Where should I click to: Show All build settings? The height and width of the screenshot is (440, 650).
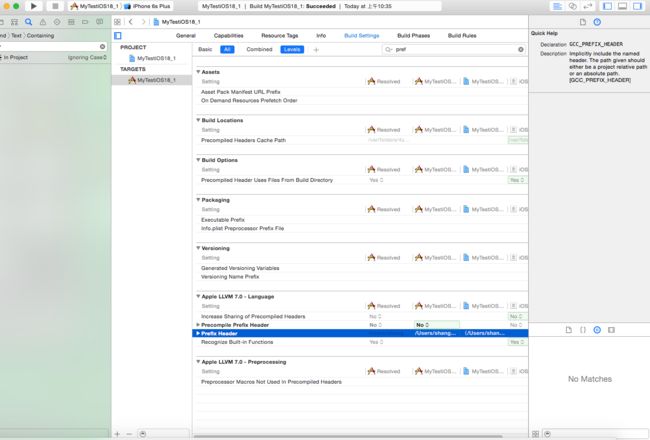pos(227,49)
